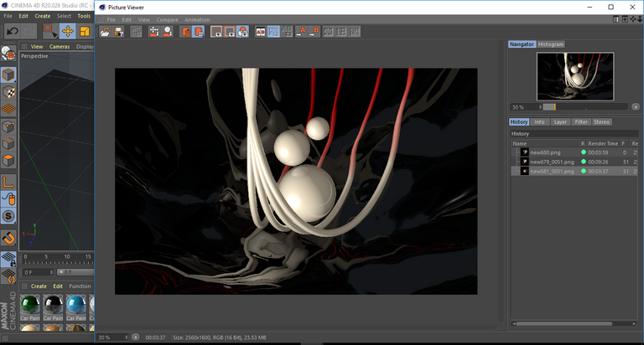Screen dimensions: 644x345
Task: Open Cameras menu in the viewport
Action: pos(60,47)
